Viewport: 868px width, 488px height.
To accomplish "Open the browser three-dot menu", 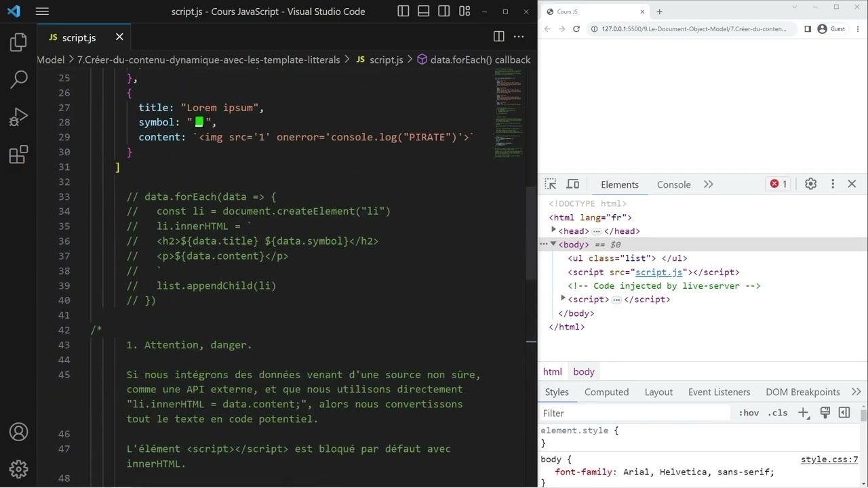I will (858, 29).
